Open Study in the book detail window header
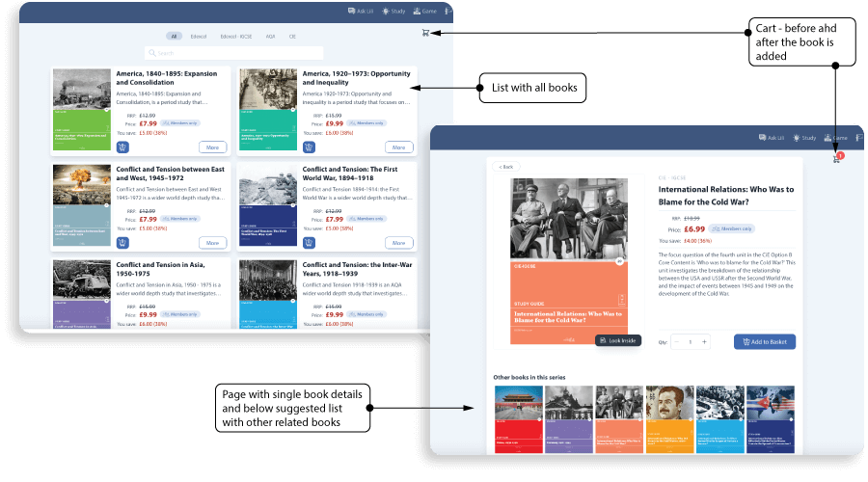 click(x=804, y=138)
